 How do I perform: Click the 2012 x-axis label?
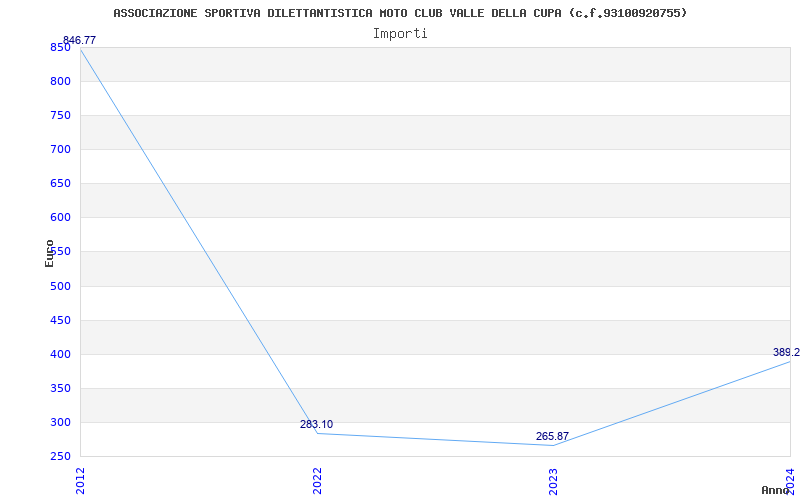click(x=80, y=481)
